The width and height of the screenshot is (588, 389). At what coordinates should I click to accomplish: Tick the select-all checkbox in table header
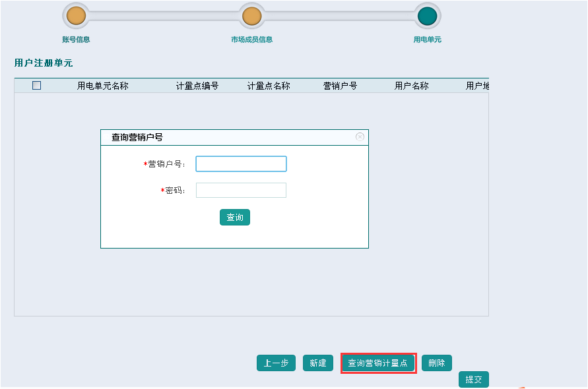click(x=36, y=85)
